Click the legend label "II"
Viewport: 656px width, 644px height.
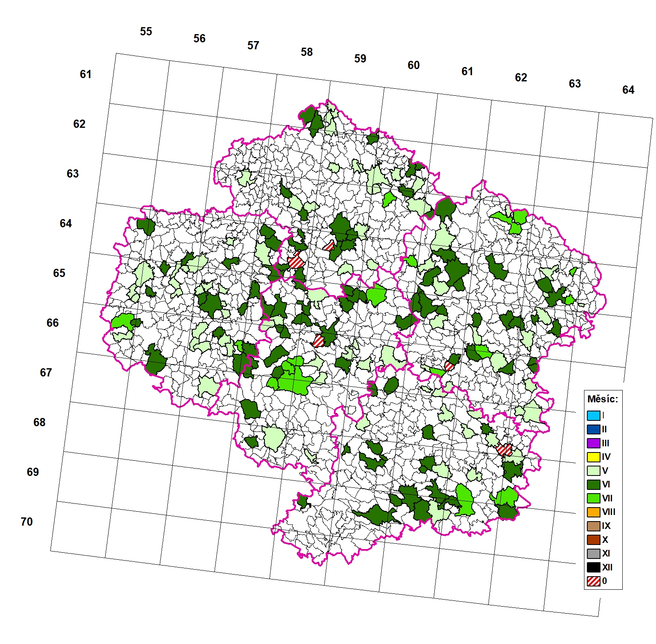(x=605, y=429)
